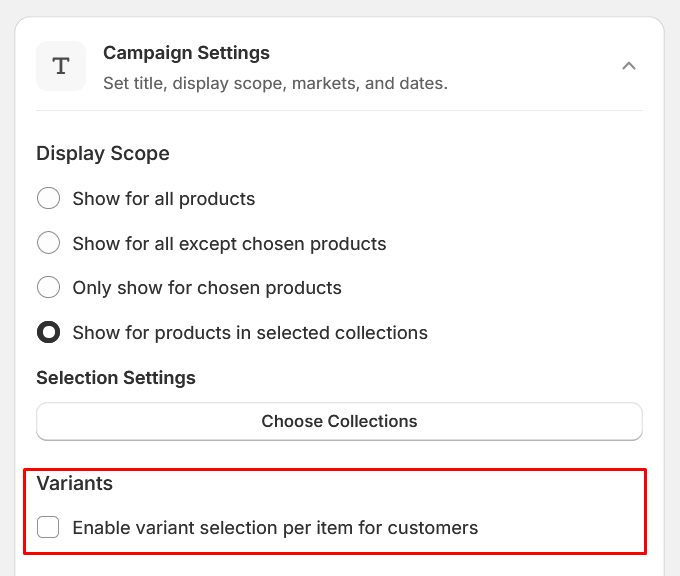This screenshot has height=576, width=680.
Task: Click 'Show for products in selected collections' label text
Action: 250,333
